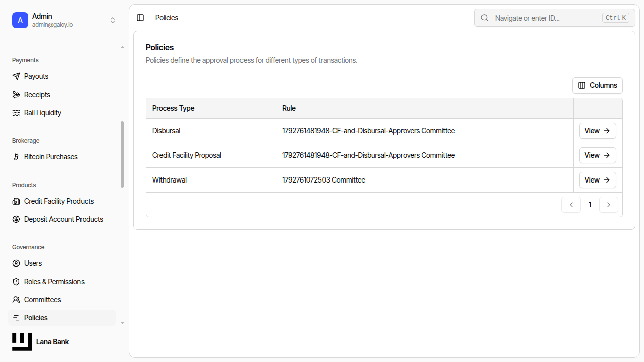The height and width of the screenshot is (362, 644).
Task: Go to next page of policies
Action: point(609,205)
